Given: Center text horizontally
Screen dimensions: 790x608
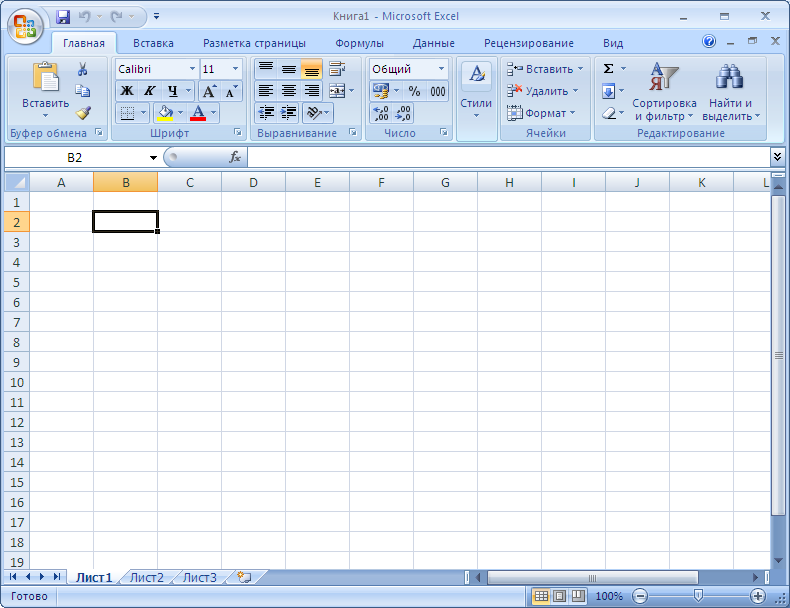Looking at the screenshot, I should (x=289, y=91).
